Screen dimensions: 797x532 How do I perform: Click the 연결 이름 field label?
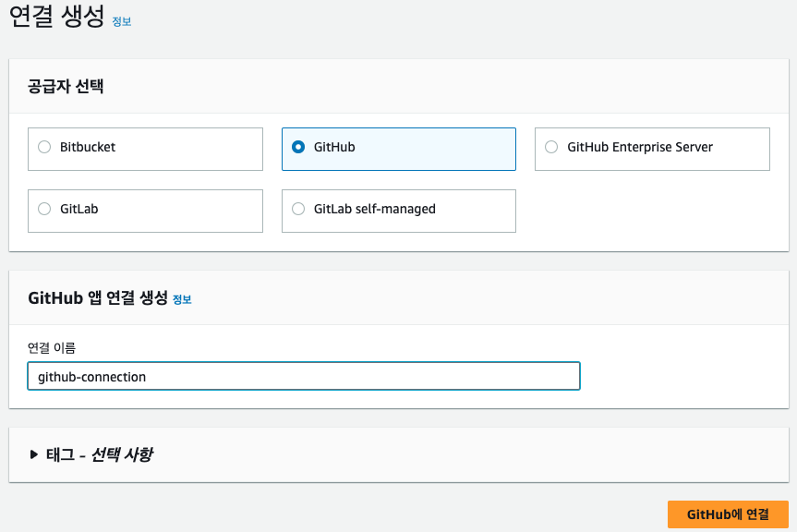(52, 347)
